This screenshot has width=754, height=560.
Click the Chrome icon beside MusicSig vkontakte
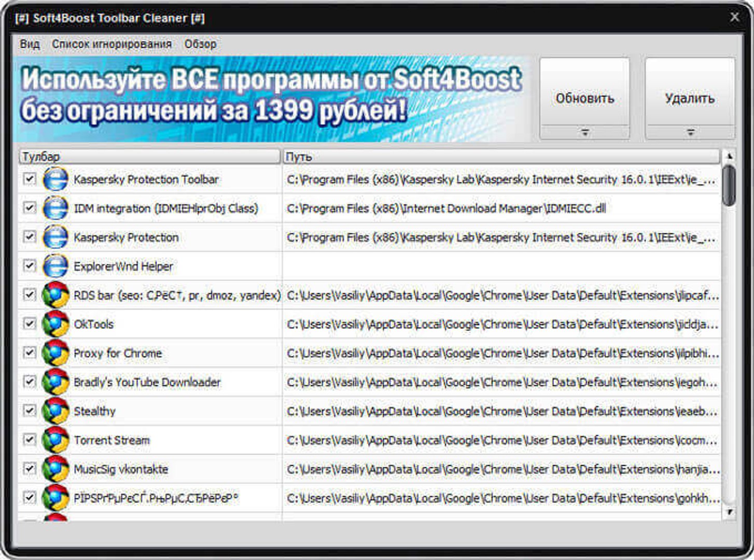pos(55,470)
